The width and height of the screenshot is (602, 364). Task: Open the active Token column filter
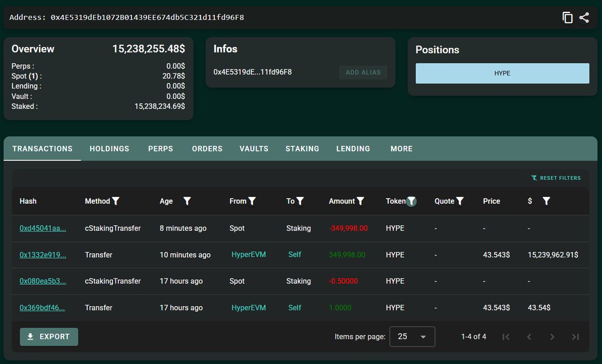411,201
